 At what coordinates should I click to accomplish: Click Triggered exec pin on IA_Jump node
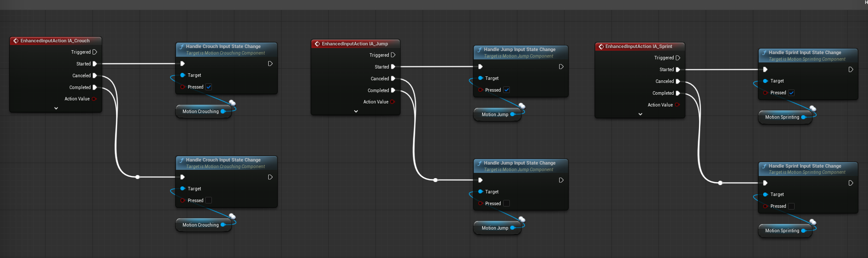[393, 55]
